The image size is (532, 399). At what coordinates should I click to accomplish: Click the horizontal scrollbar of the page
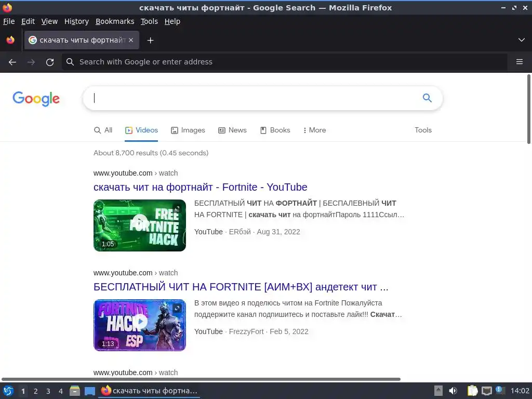(x=201, y=379)
